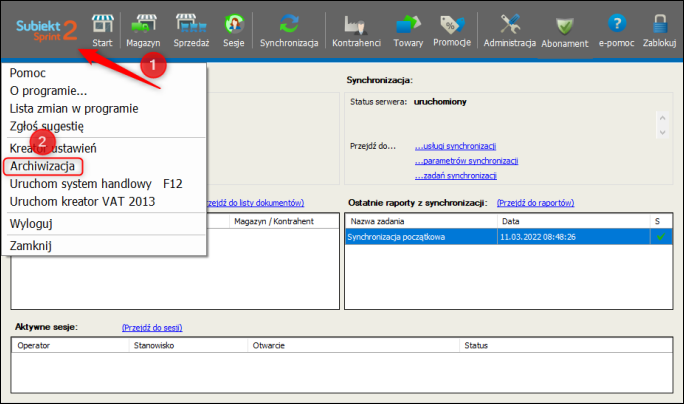Open the Sprzedaż module
Viewport: 684px width, 404px height.
[x=191, y=30]
